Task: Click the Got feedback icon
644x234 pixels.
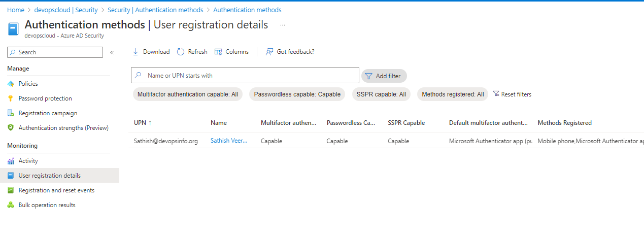Action: click(270, 52)
